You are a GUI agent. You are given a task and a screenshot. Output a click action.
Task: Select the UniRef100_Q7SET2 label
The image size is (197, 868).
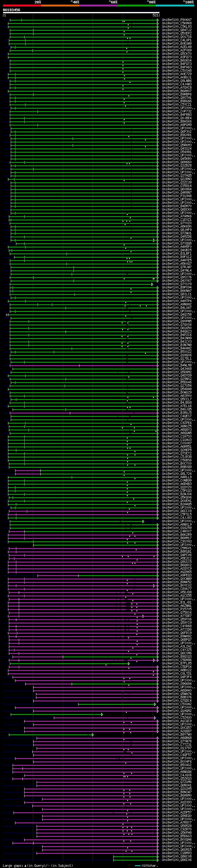tap(176, 453)
